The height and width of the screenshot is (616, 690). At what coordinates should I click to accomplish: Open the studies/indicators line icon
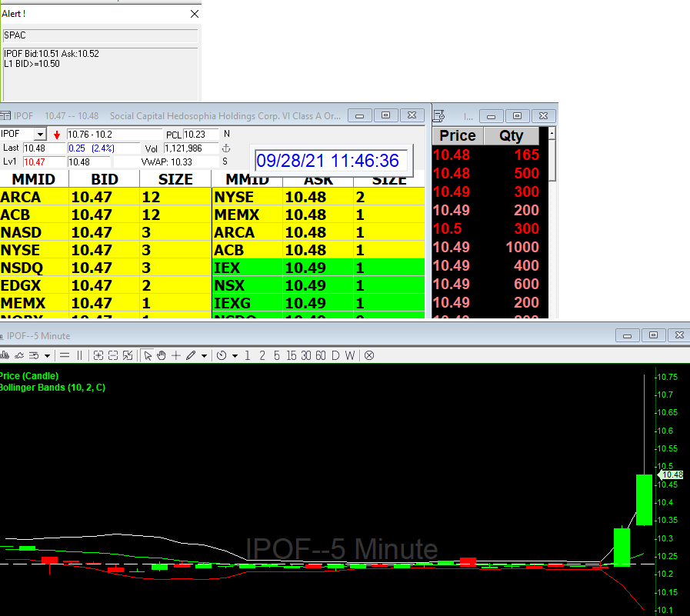click(19, 355)
